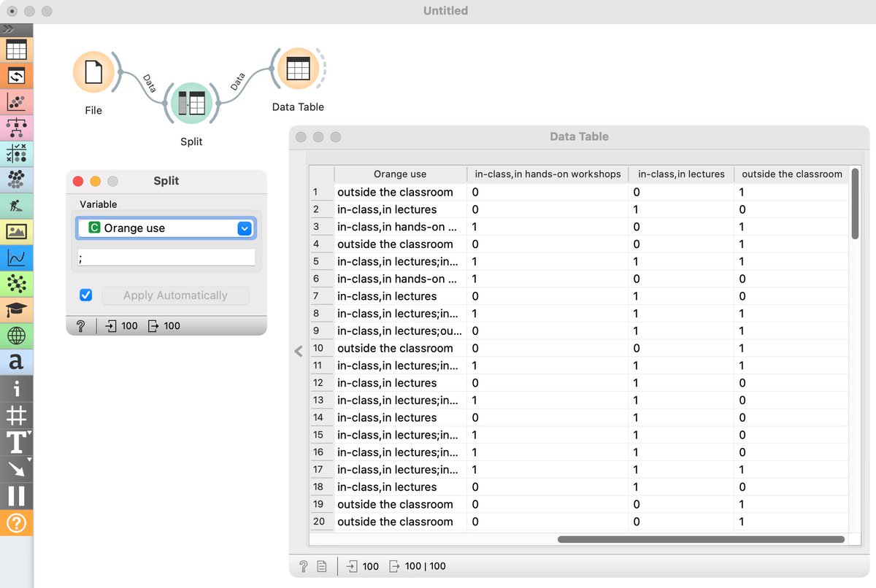Open the Data widget category
The image size is (876, 588).
[16, 50]
